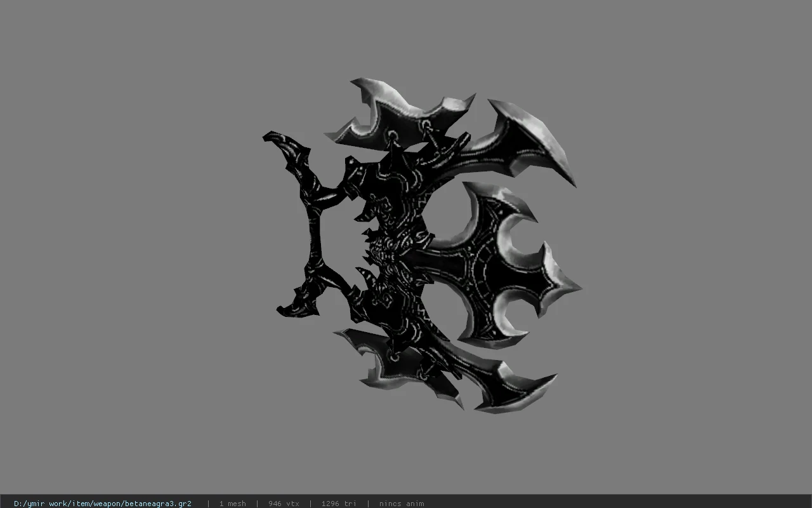Image resolution: width=812 pixels, height=508 pixels.
Task: Click the '946 vtx' vertex count
Action: 284,504
